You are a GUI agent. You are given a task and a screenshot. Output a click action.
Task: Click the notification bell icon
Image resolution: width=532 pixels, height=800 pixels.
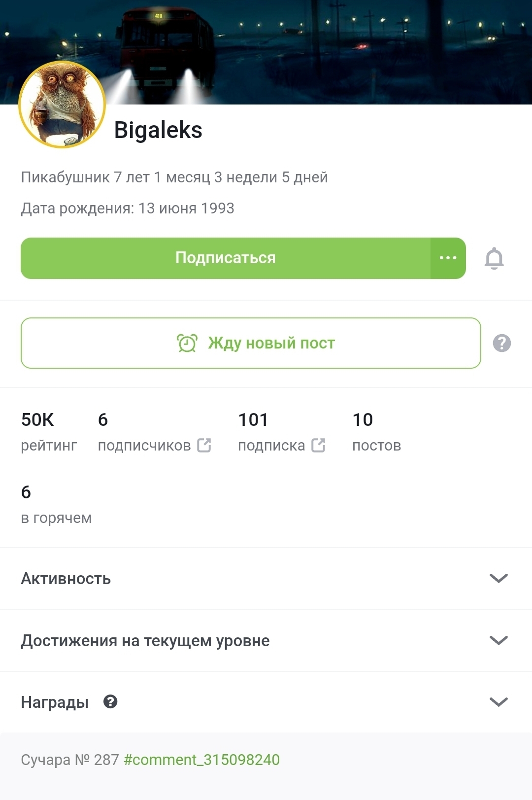[494, 258]
